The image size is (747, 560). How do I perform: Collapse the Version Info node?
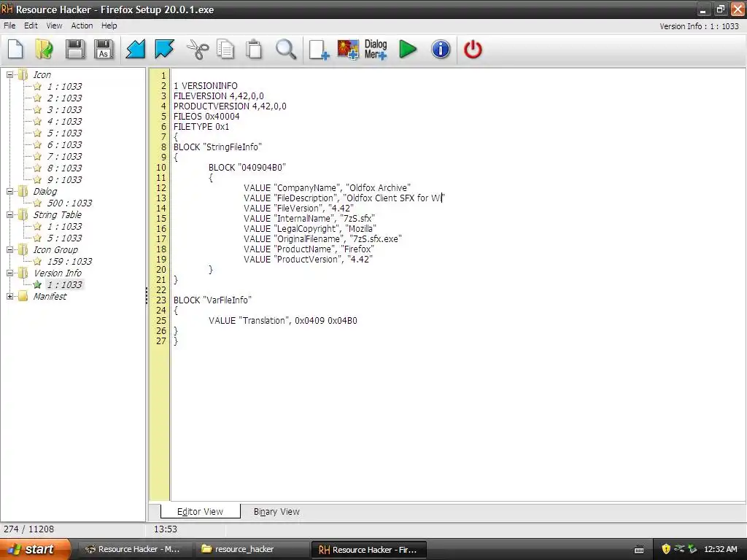click(x=9, y=273)
